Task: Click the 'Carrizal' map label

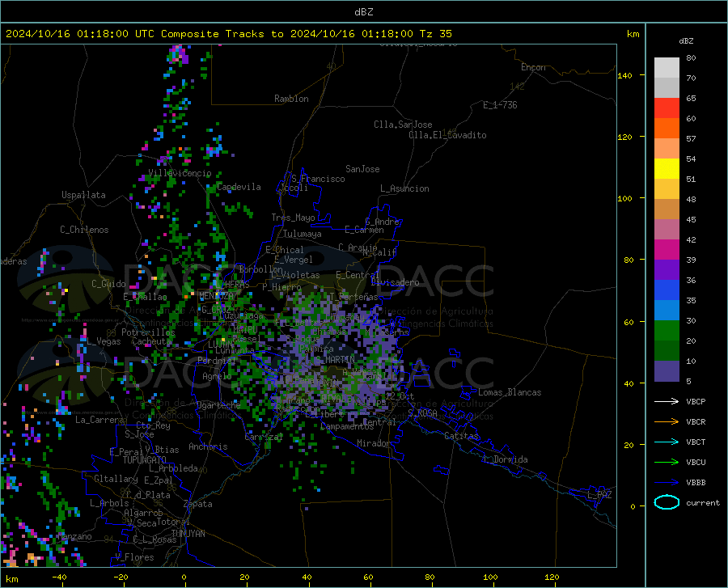Action: (264, 438)
